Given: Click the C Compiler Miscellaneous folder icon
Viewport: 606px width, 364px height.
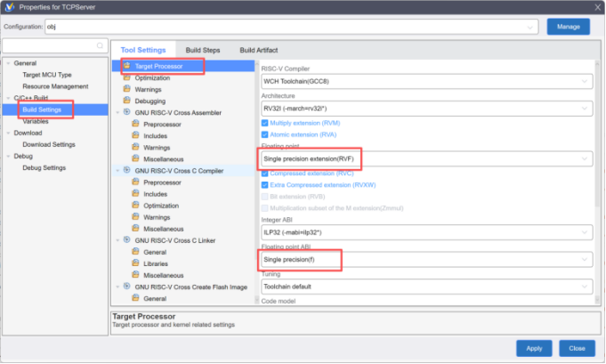Looking at the screenshot, I should (x=135, y=228).
